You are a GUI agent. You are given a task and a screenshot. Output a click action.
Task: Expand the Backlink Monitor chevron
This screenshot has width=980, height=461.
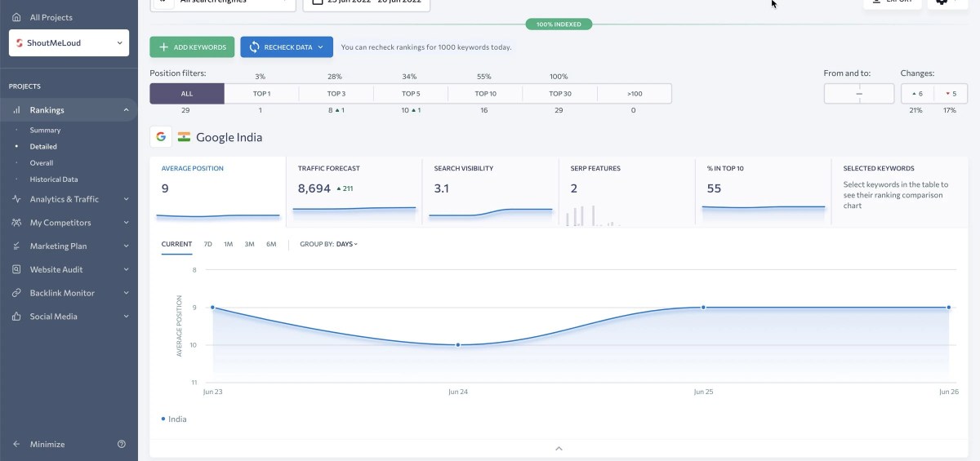(x=126, y=293)
